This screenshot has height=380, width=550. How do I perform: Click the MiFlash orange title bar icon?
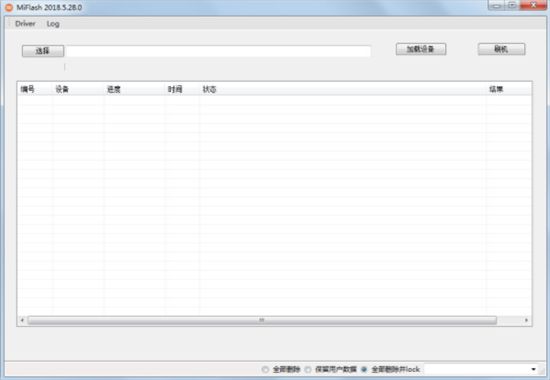(9, 7)
